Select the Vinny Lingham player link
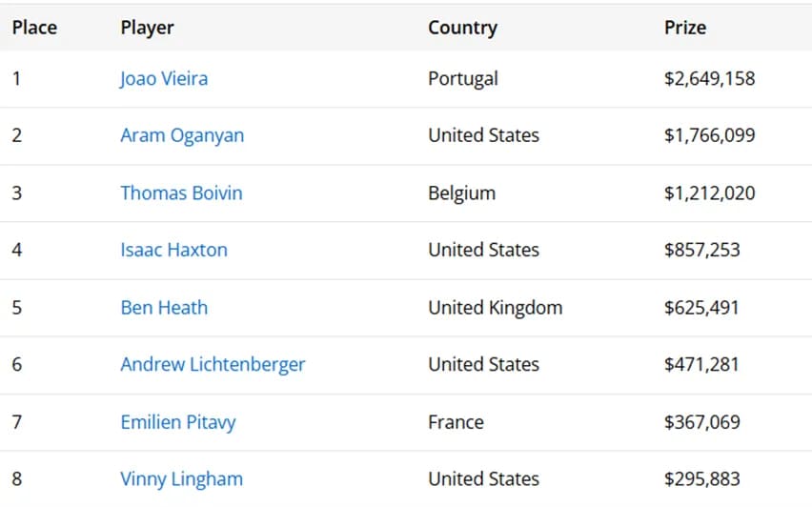Viewport: 812px width, 507px height. click(182, 479)
